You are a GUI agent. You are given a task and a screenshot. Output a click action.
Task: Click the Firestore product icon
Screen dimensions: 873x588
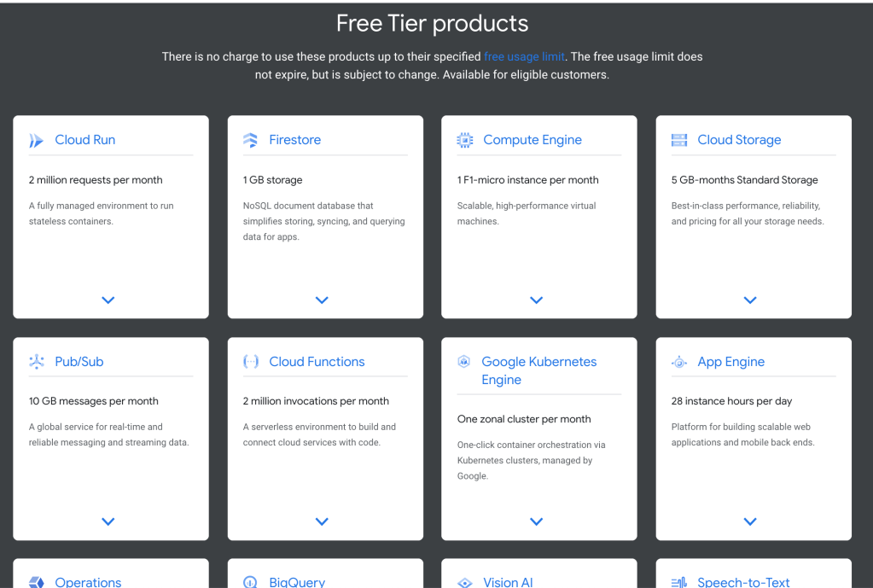[x=250, y=141]
